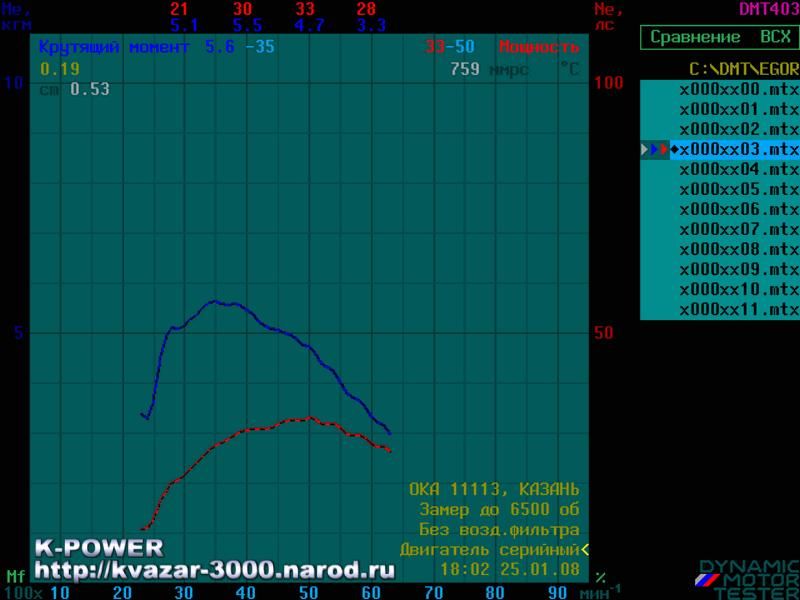The width and height of the screenshot is (800, 600).
Task: Click the blue arrow marker beside x000xx03.mtx
Action: click(x=654, y=149)
